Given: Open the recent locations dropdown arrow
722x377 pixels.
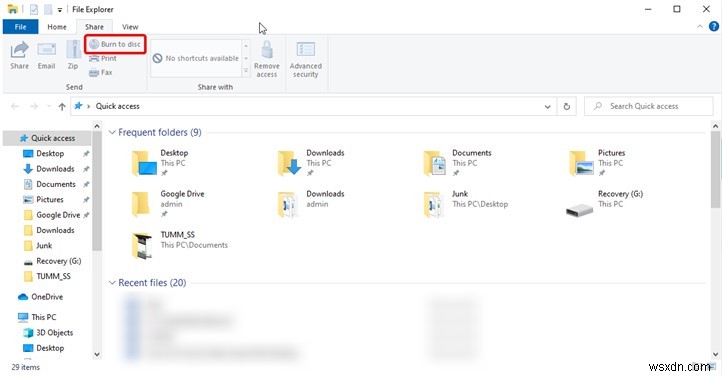Looking at the screenshot, I should (49, 106).
